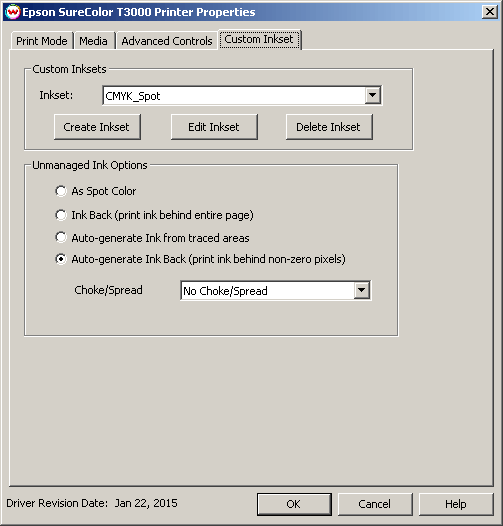This screenshot has width=503, height=526.
Task: Go to the Advanced Controls tab
Action: pyautogui.click(x=167, y=41)
